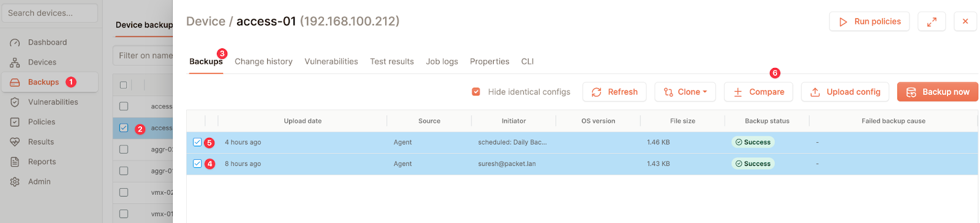This screenshot has width=980, height=223.
Task: Click the Devices network icon in sidebar
Action: (x=15, y=62)
